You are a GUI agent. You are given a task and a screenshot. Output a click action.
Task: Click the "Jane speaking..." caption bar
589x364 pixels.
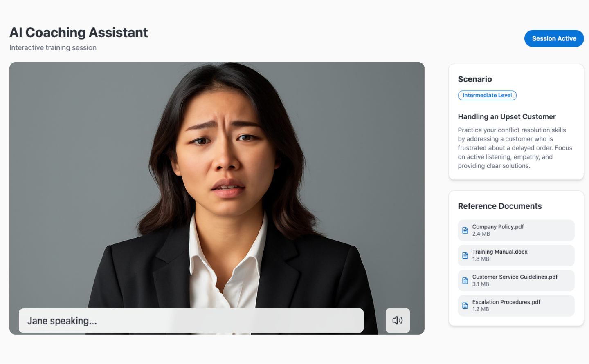[x=191, y=321]
